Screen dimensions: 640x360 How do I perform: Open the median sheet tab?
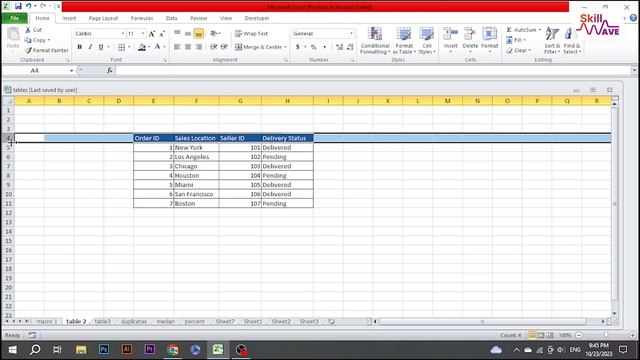[166, 322]
